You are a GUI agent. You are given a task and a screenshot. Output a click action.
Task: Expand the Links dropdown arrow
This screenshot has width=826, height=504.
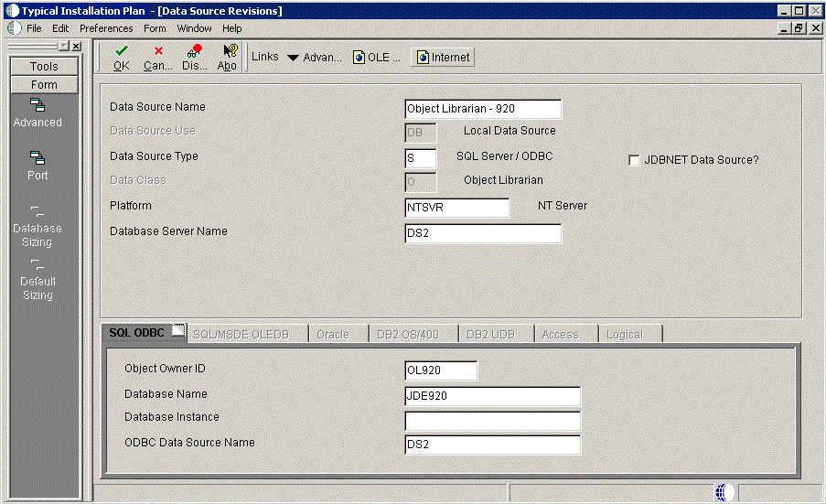point(293,58)
